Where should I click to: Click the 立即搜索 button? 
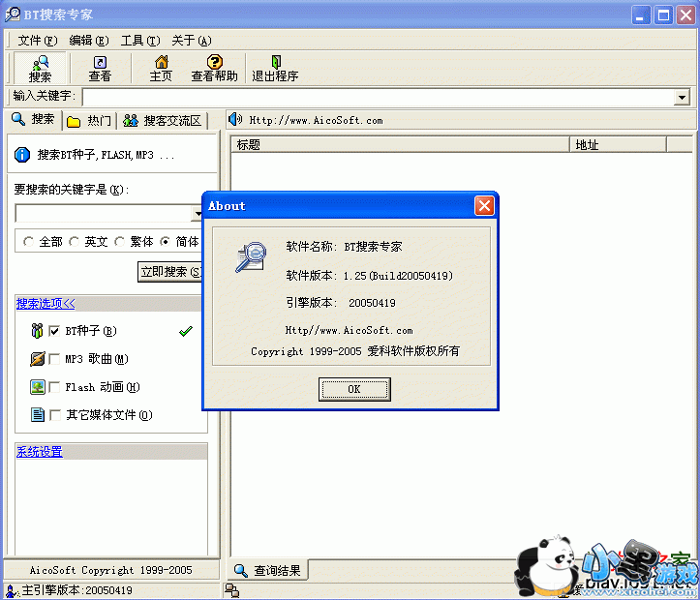[169, 272]
